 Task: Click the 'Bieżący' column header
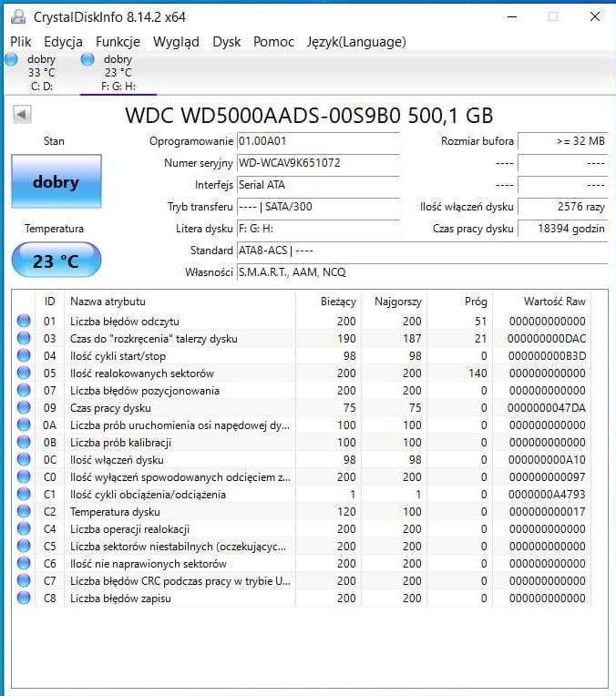coord(329,302)
